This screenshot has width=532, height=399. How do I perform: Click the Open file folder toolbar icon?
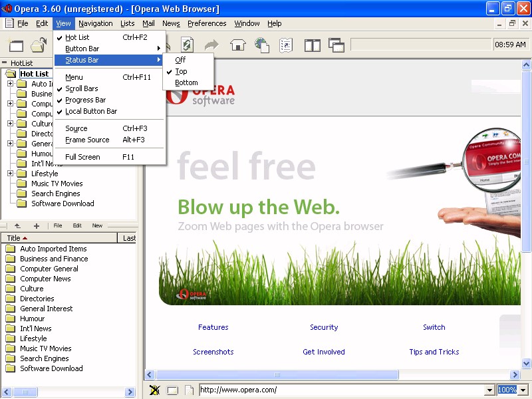pyautogui.click(x=39, y=45)
